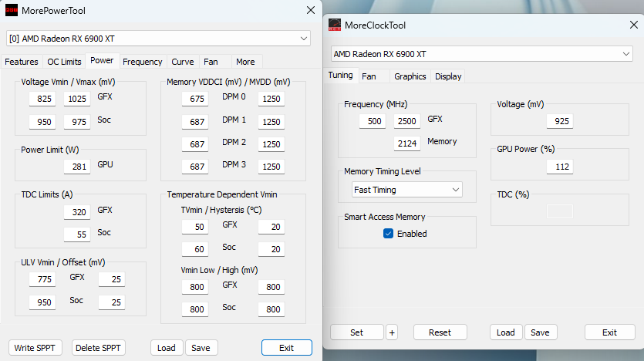Open the GPU selector dropdown in MoreClockTool
This screenshot has height=361, width=644.
(482, 54)
